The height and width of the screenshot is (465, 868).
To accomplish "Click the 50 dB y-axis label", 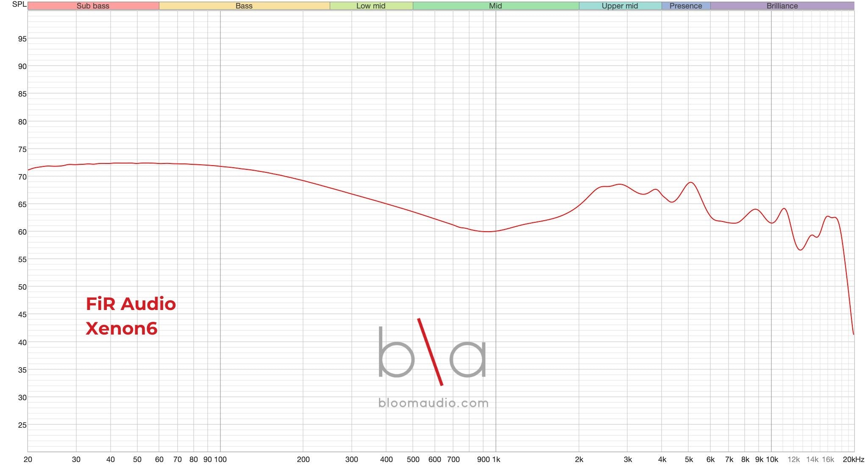I will coord(22,287).
